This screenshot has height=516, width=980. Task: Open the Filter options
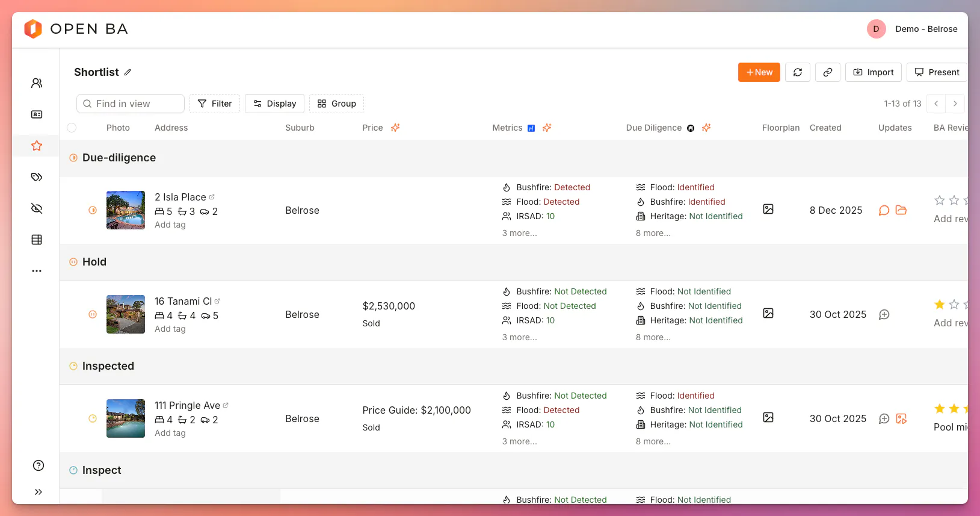tap(215, 104)
